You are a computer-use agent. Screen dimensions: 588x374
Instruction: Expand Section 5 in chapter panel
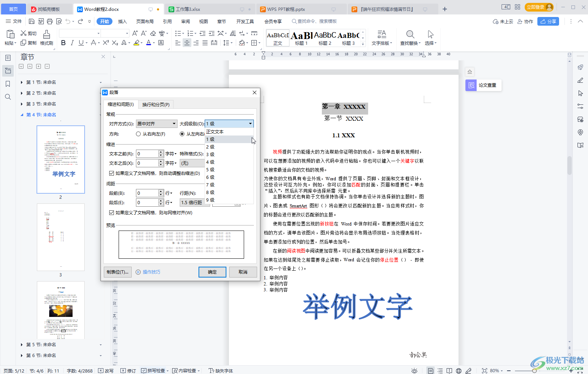point(22,345)
